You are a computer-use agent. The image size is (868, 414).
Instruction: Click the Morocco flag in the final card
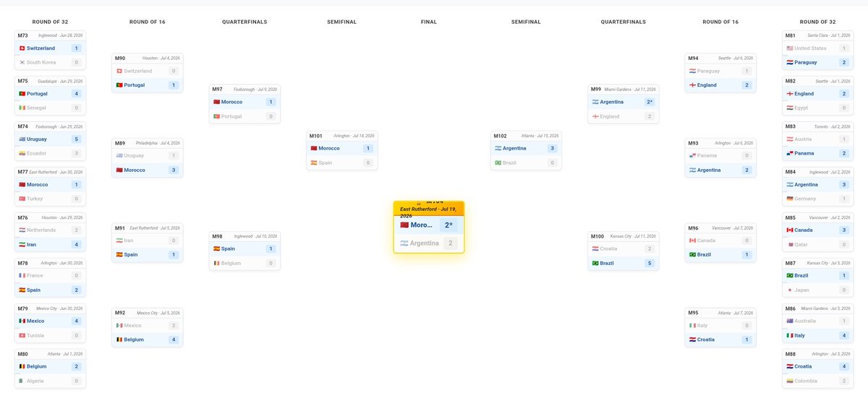(404, 225)
